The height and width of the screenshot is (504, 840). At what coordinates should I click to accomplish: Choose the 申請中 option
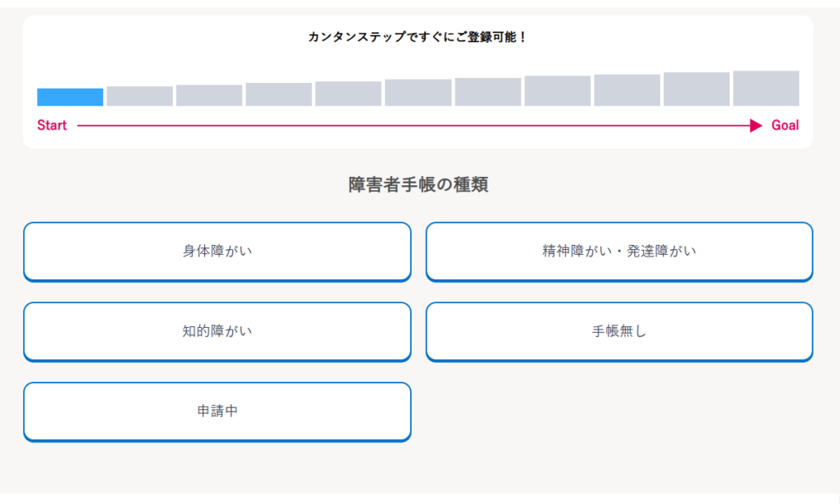[217, 411]
